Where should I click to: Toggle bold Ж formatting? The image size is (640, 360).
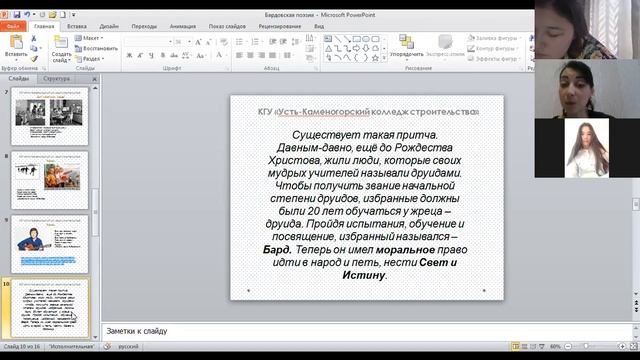pos(129,56)
